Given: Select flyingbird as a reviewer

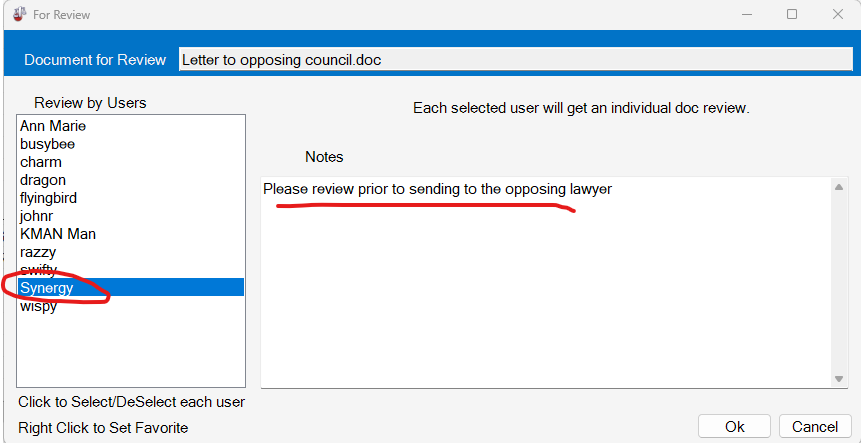Looking at the screenshot, I should click(x=48, y=198).
